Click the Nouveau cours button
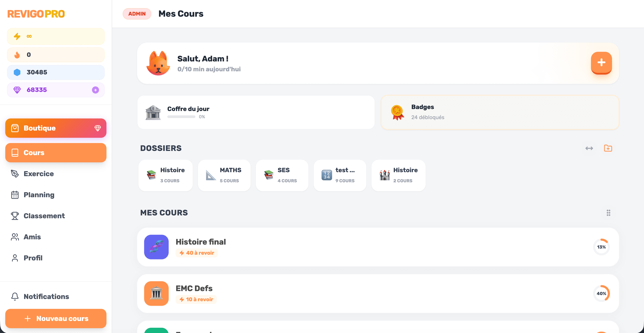The image size is (644, 333). 56,319
